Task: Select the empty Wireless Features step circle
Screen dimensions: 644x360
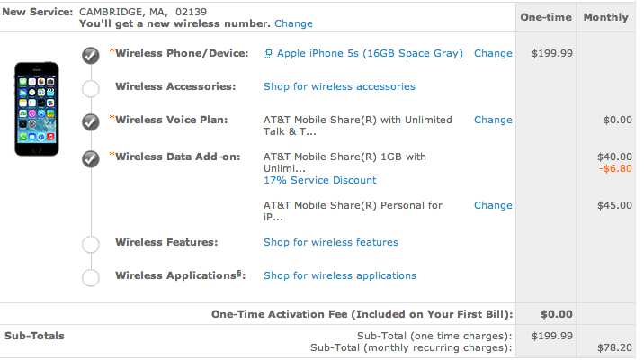Action: tap(90, 244)
